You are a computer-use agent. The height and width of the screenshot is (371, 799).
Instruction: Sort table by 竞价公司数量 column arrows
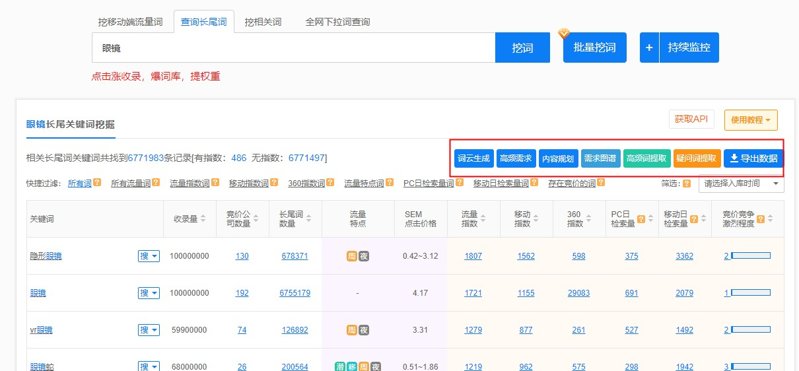pos(256,219)
